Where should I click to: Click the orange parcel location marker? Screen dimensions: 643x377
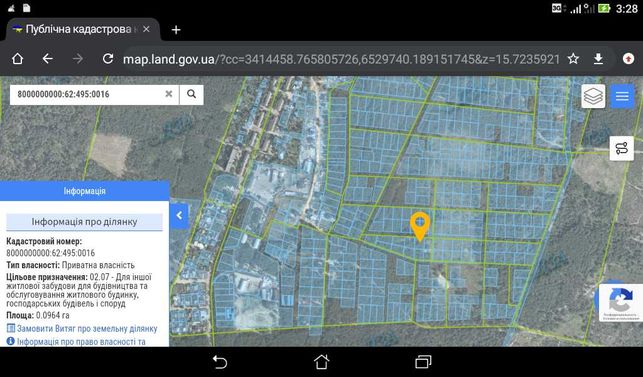[420, 226]
